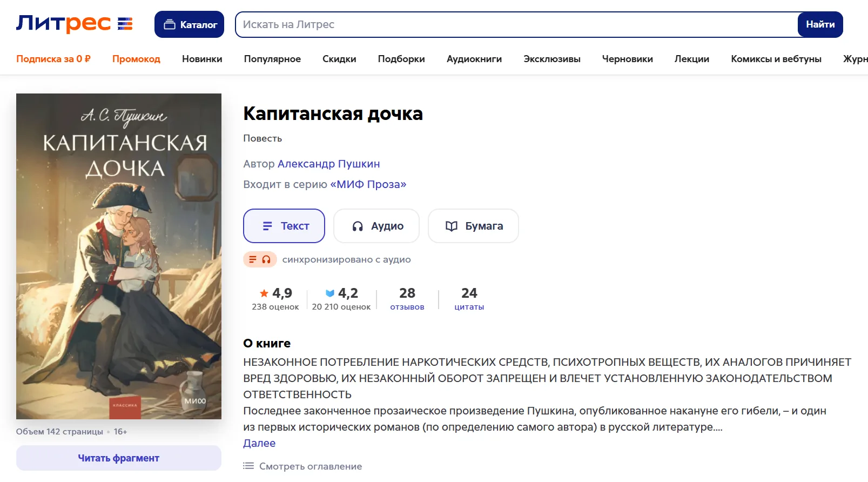
Task: Click the 20 210 оценок count text
Action: point(341,307)
